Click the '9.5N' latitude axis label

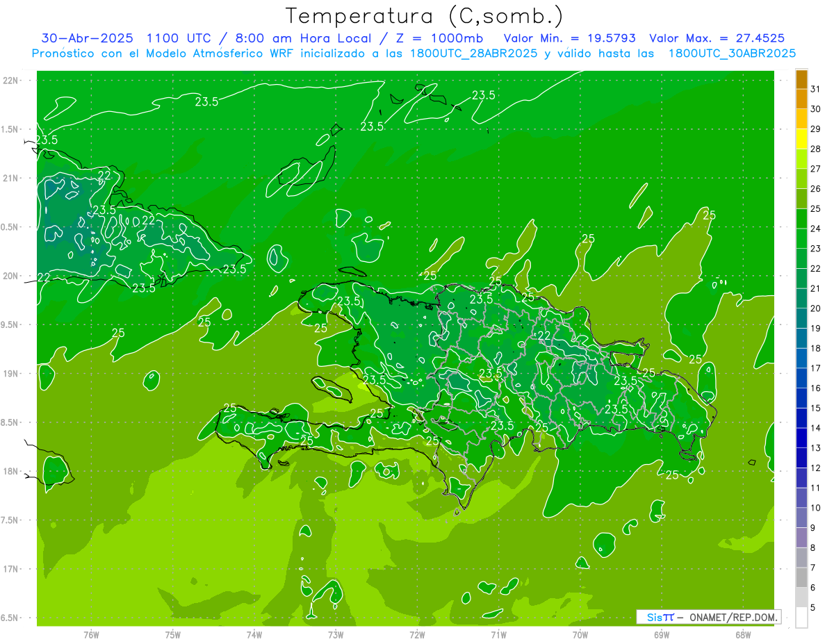10,325
